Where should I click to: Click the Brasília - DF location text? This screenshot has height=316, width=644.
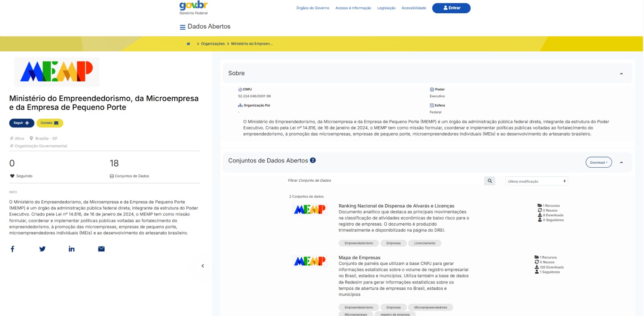[46, 139]
